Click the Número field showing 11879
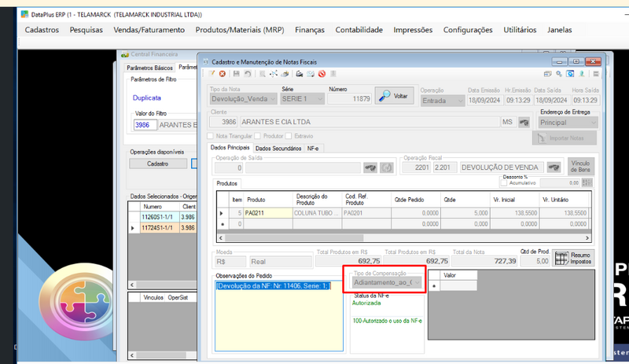This screenshot has height=364, width=629. click(349, 99)
